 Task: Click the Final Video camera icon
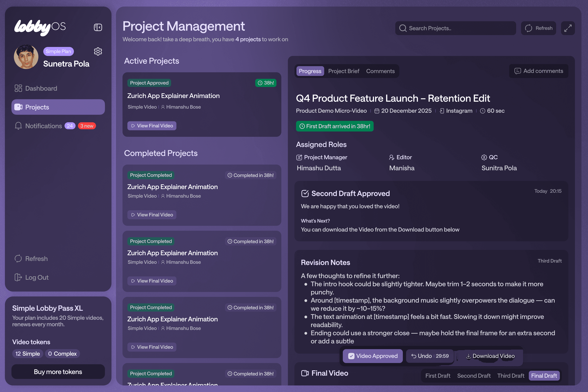305,373
